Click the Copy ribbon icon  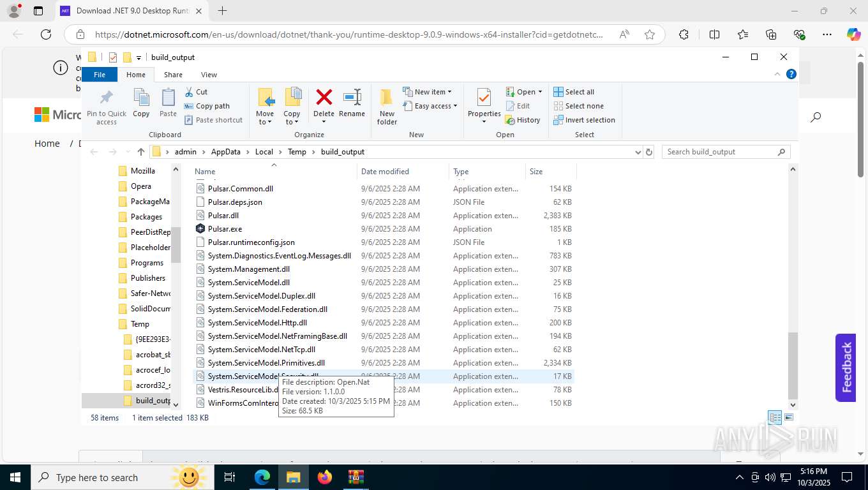pos(141,103)
